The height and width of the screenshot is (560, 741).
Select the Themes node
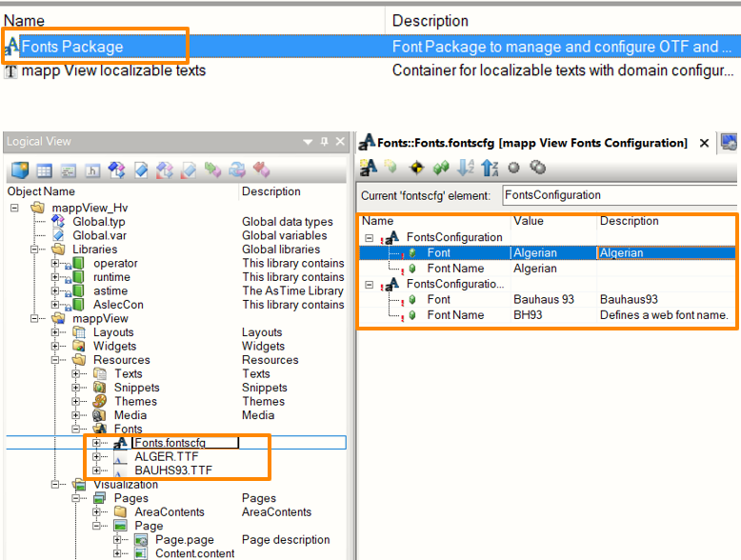tap(135, 401)
